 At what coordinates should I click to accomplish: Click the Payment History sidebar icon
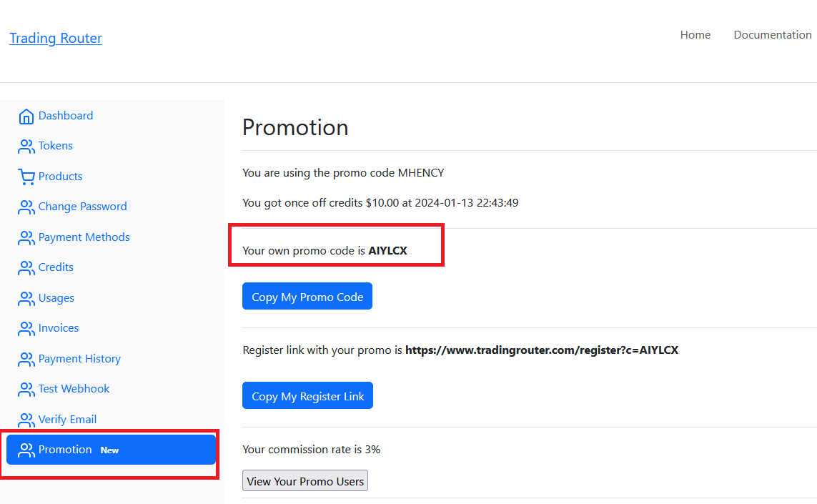coord(26,359)
